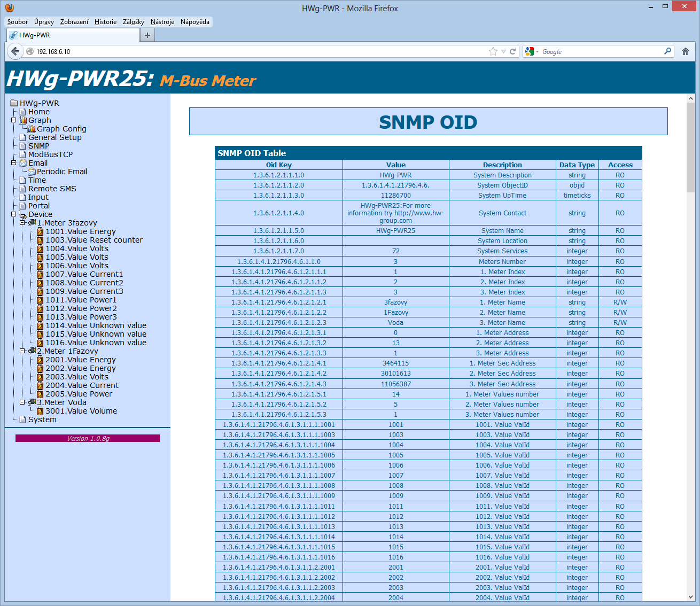Screen dimensions: 700x606
Task: Open the System page link
Action: pyautogui.click(x=42, y=419)
